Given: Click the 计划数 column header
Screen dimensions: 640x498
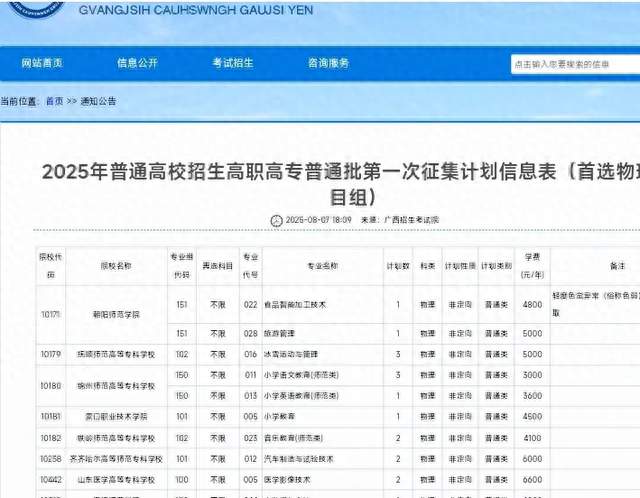Looking at the screenshot, I should (398, 266).
